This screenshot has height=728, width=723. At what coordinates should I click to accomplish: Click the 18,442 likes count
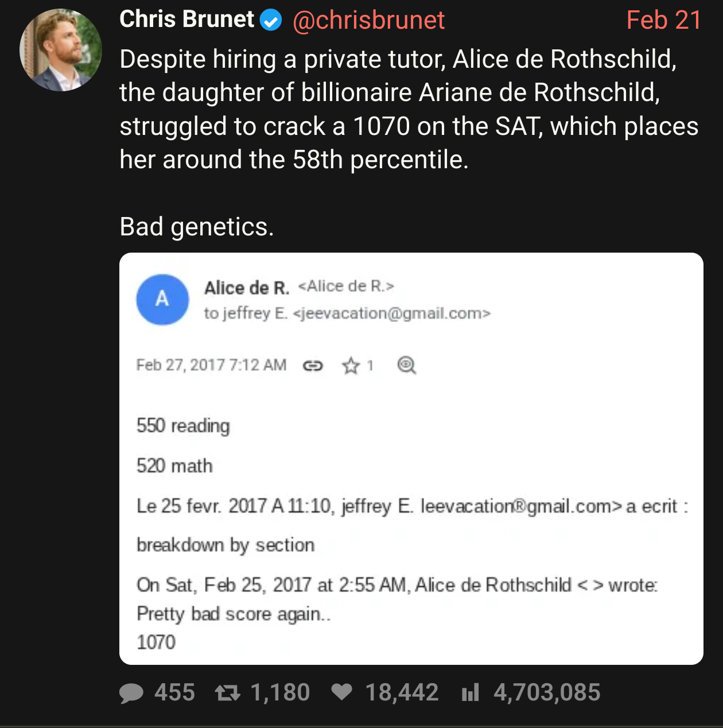click(x=402, y=692)
